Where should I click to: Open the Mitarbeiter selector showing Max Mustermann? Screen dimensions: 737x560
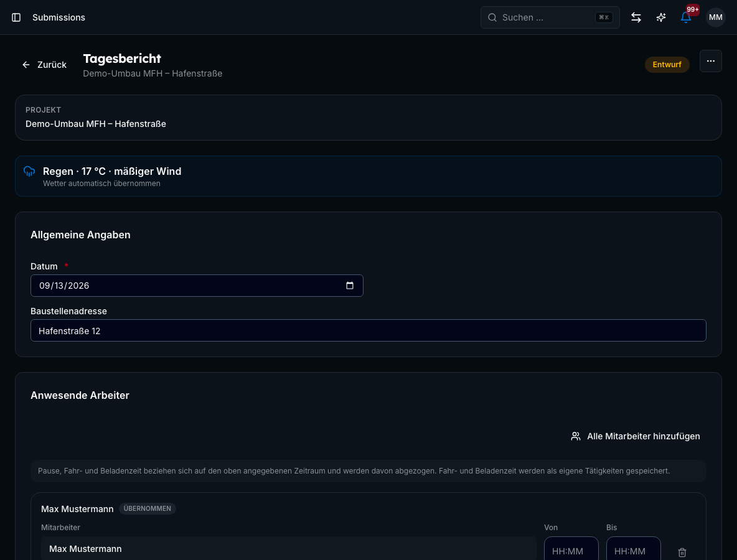click(289, 548)
